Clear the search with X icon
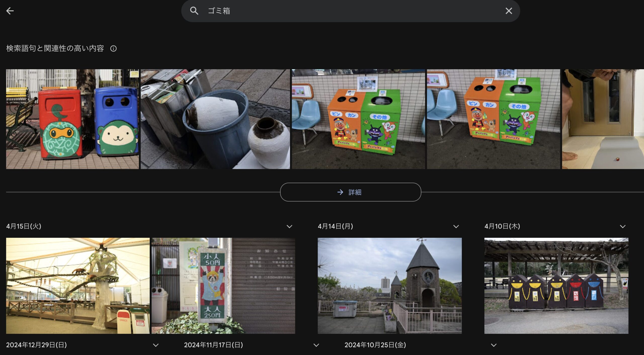The image size is (644, 355). [509, 11]
